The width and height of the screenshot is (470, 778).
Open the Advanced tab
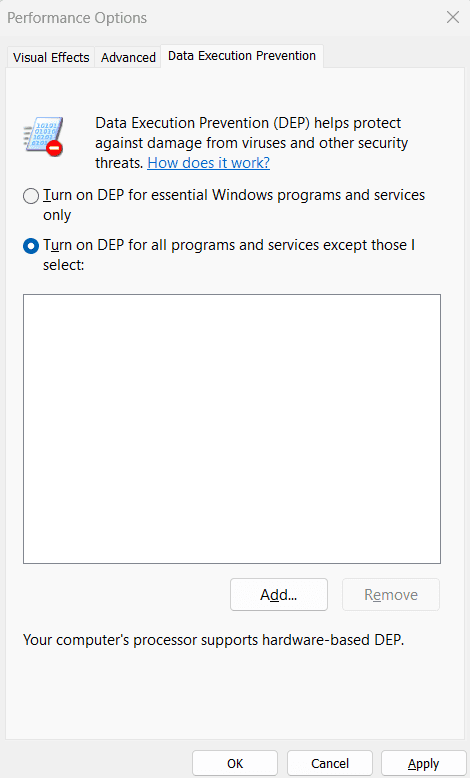pyautogui.click(x=128, y=58)
